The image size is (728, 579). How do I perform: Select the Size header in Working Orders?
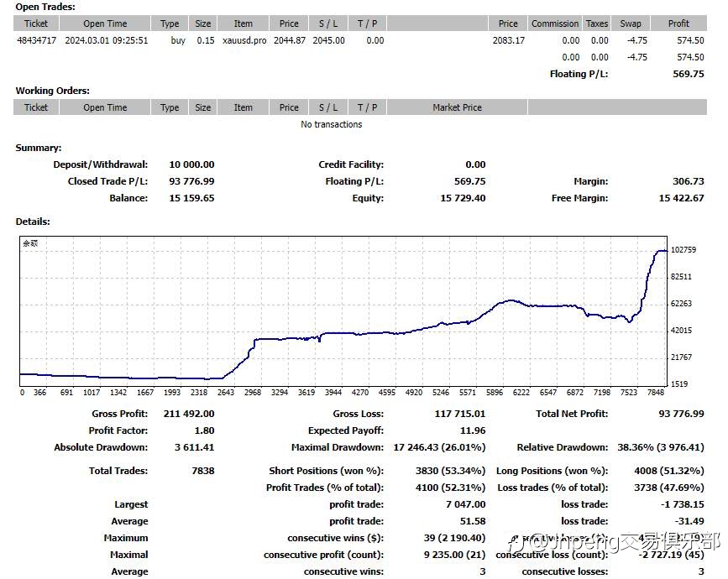202,107
